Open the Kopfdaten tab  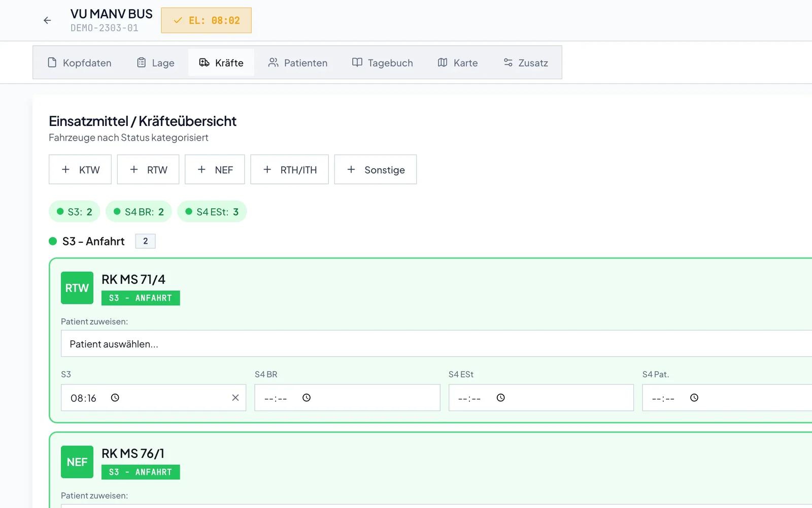pyautogui.click(x=79, y=62)
